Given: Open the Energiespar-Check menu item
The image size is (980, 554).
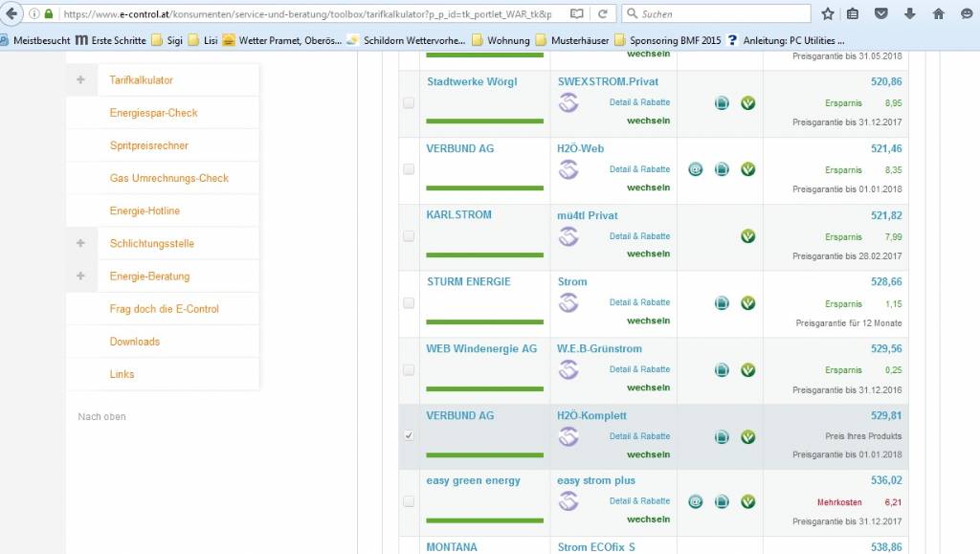Looking at the screenshot, I should [x=154, y=113].
